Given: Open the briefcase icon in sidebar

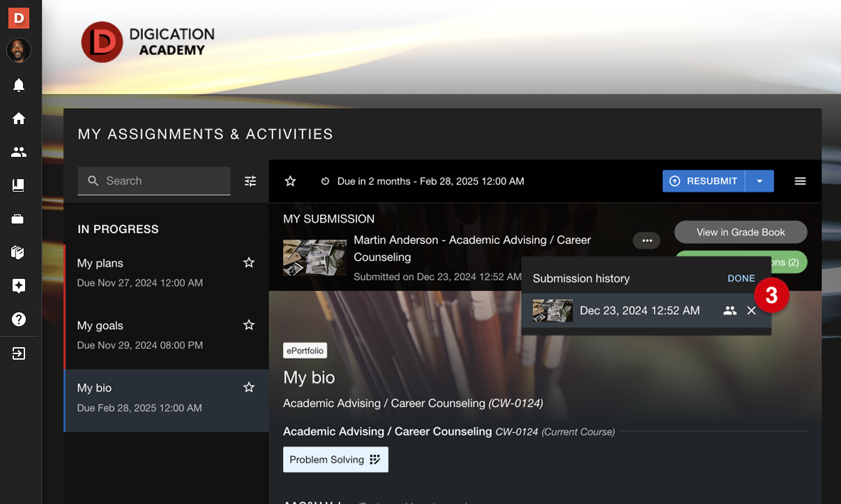Looking at the screenshot, I should (19, 219).
